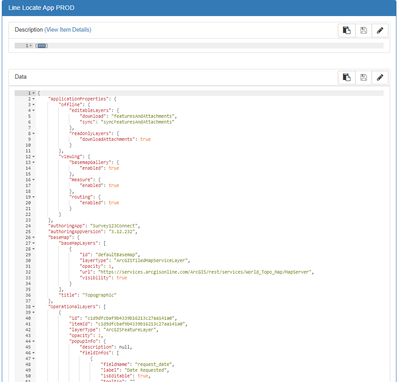Click the Description section save icon
400x382 pixels.
pos(363,30)
